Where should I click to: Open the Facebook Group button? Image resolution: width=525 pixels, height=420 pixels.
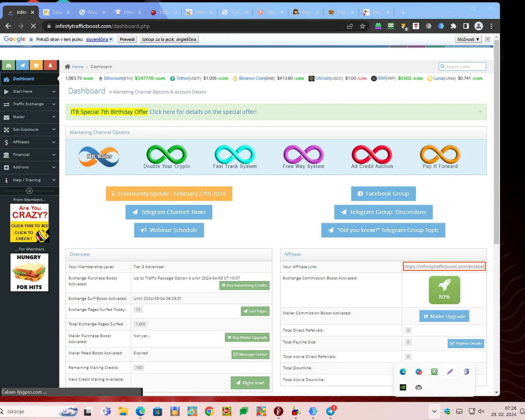[383, 194]
